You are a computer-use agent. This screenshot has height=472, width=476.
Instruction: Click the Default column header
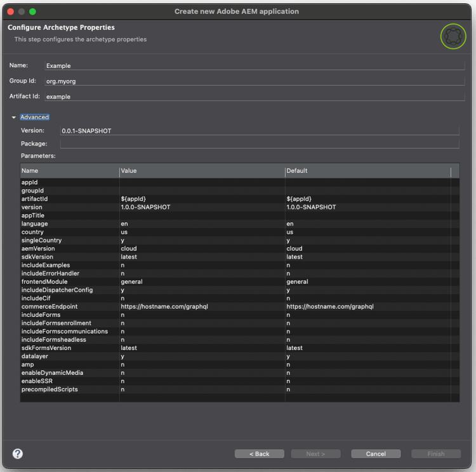coord(368,171)
